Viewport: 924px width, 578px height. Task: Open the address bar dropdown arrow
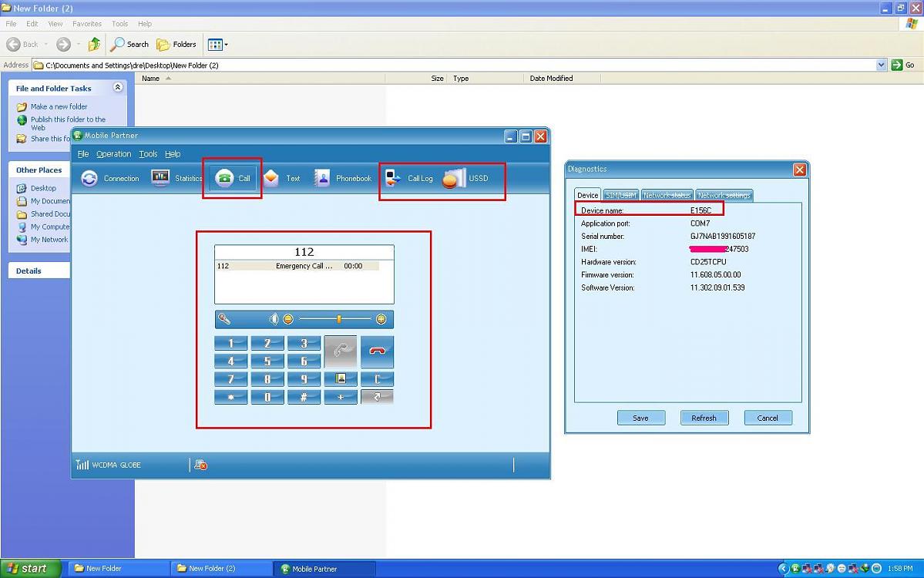[x=882, y=66]
